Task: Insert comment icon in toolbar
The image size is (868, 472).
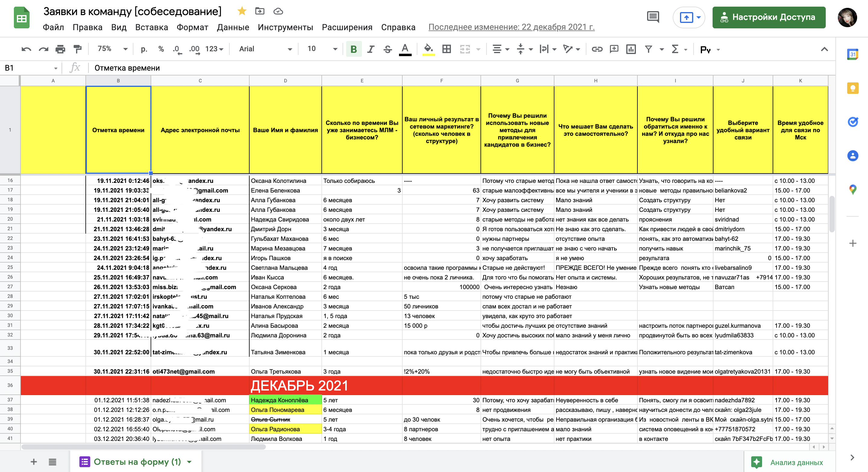Action: (x=614, y=49)
